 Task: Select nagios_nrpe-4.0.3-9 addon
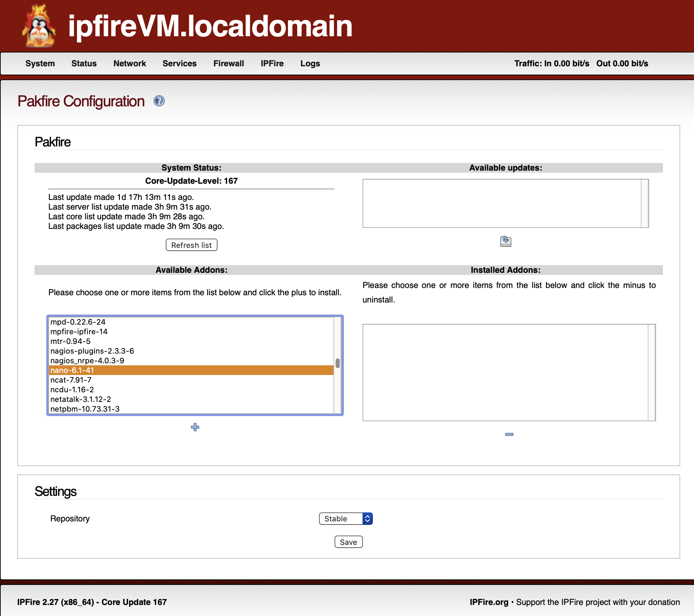click(191, 360)
